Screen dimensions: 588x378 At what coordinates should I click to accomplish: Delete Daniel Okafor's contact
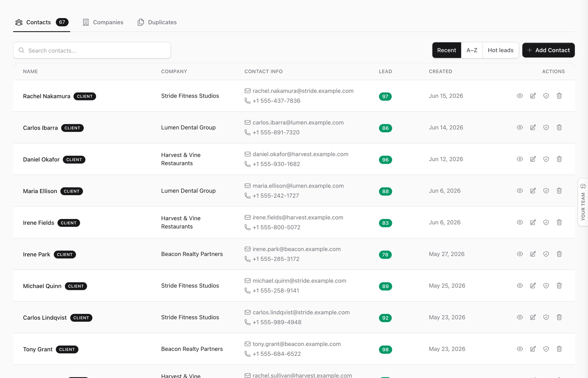point(559,159)
